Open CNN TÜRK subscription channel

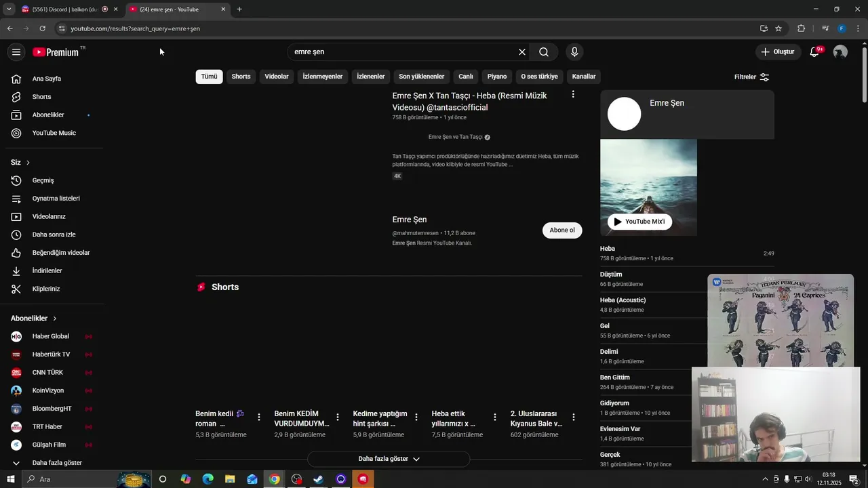click(52, 373)
